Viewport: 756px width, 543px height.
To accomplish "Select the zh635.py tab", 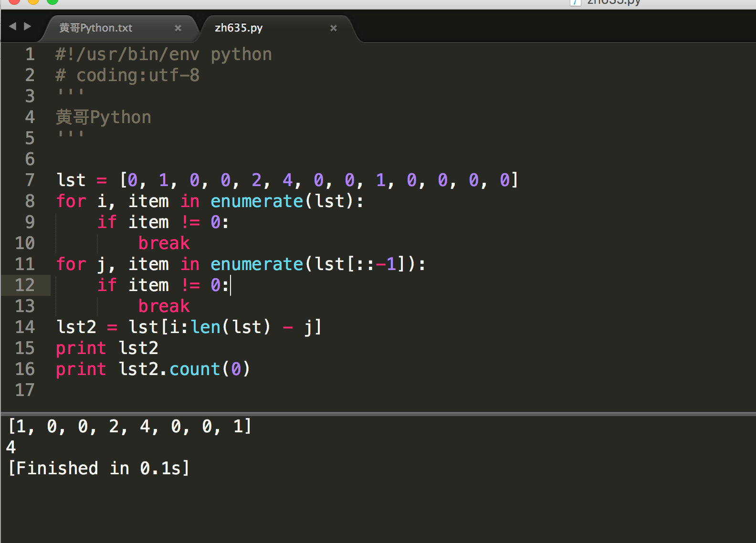I will click(x=239, y=28).
